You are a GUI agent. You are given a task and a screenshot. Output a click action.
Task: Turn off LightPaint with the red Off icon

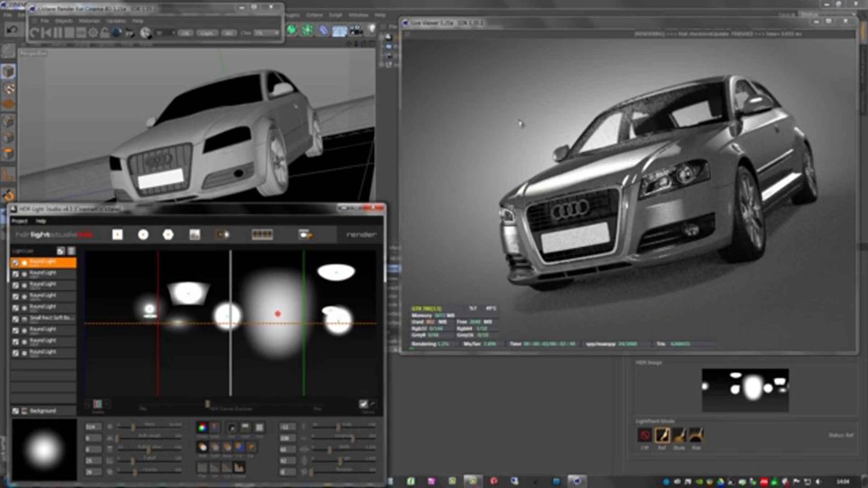pyautogui.click(x=644, y=435)
